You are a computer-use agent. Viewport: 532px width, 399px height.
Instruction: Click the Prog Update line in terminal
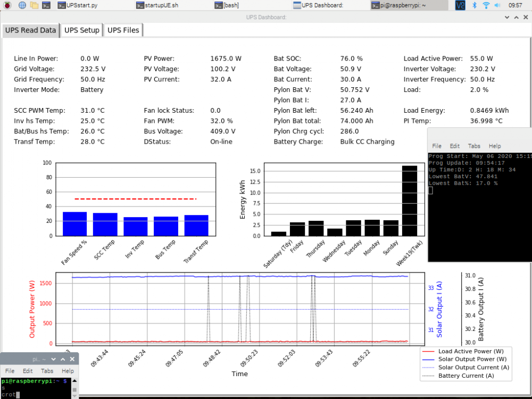click(x=467, y=163)
